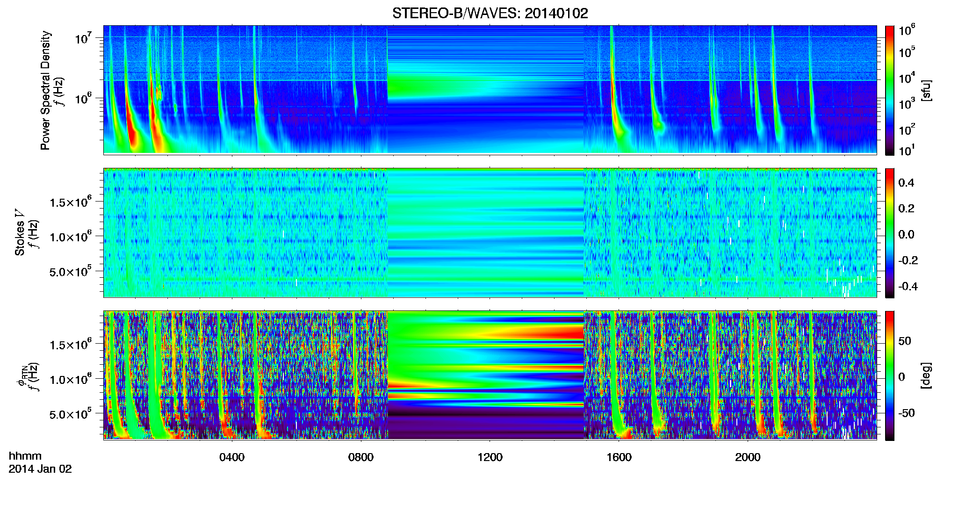Click the 10^3 value on sfu color bar
Image resolution: width=980 pixels, height=505 pixels.
pos(907,104)
